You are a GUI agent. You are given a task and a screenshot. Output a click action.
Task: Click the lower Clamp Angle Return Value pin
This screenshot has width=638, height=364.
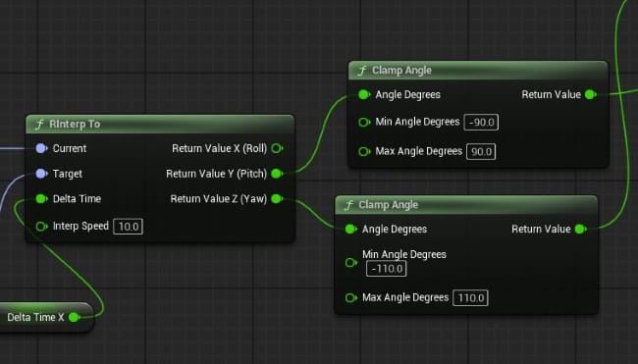coord(581,229)
